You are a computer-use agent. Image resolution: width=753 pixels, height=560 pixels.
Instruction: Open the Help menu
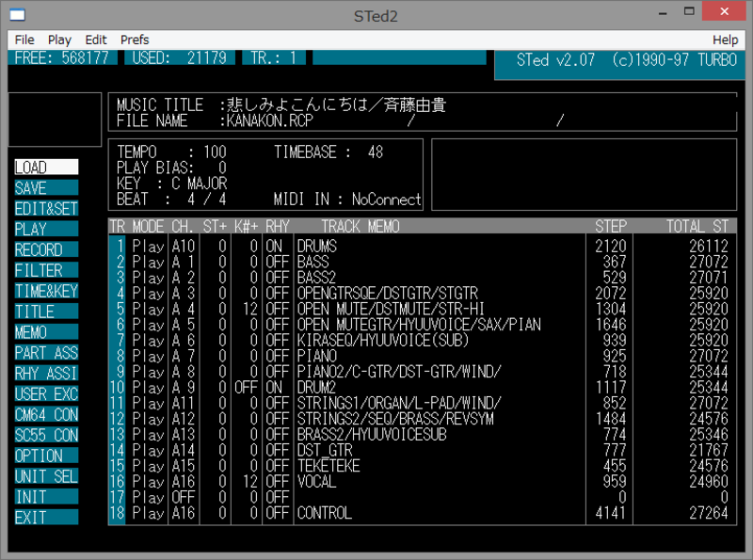point(725,40)
